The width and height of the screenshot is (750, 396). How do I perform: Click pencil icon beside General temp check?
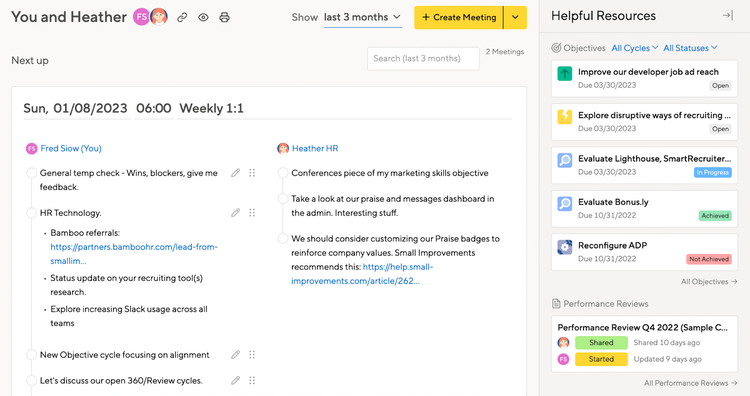[x=235, y=173]
